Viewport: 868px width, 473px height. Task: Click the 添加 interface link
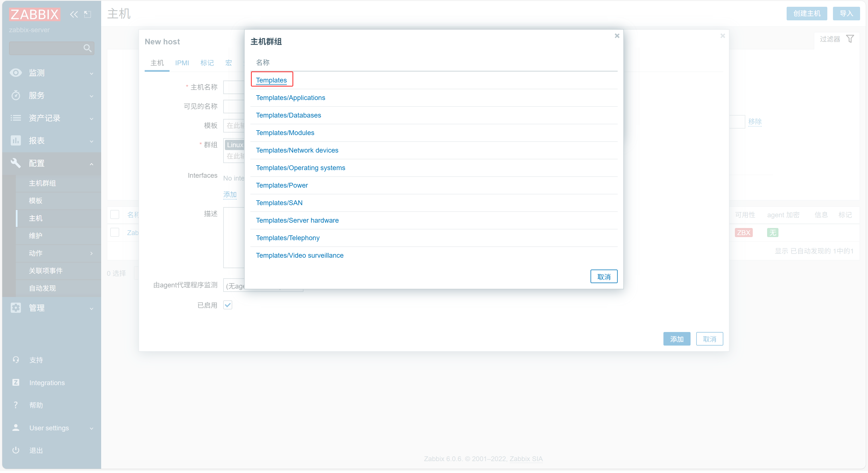pyautogui.click(x=230, y=195)
